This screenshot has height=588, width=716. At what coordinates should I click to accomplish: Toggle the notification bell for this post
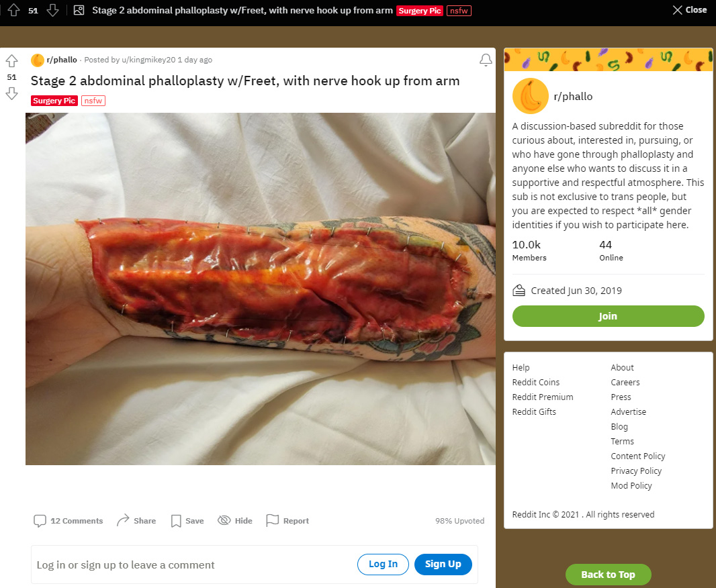tap(486, 60)
